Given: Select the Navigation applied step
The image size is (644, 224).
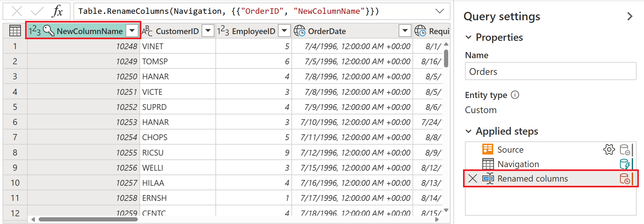Looking at the screenshot, I should [550, 164].
